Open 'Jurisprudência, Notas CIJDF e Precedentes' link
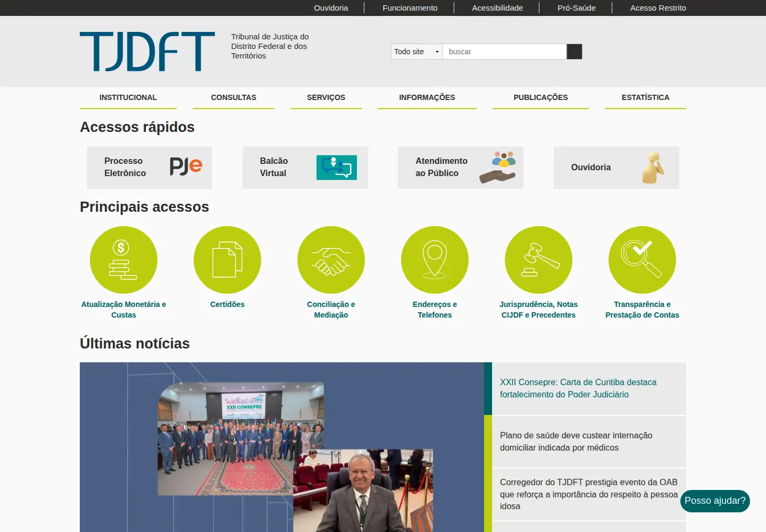This screenshot has height=532, width=766. [538, 310]
